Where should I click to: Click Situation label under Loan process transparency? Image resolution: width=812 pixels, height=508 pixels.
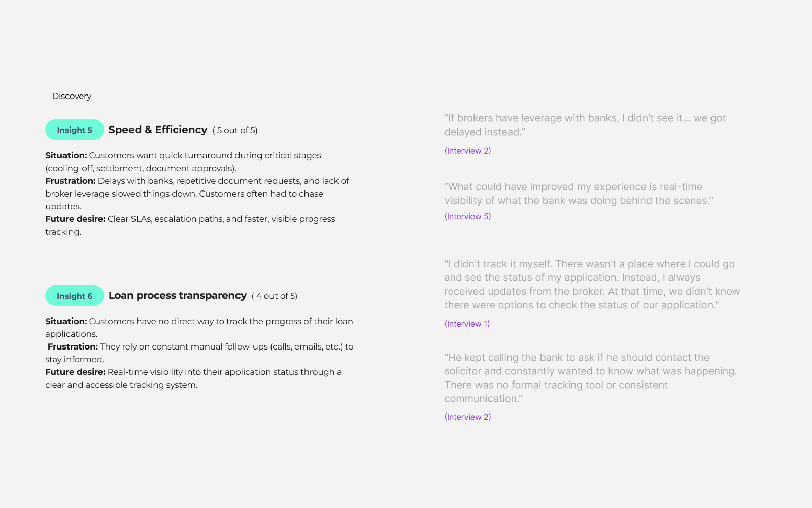point(66,321)
